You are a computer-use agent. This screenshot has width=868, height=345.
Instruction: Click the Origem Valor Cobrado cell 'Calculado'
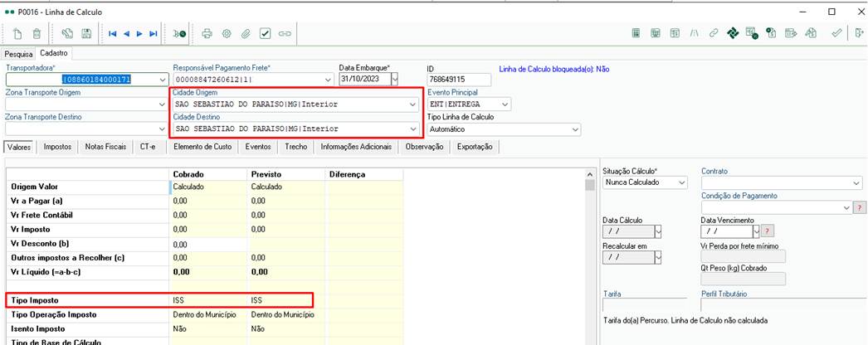[x=208, y=187]
